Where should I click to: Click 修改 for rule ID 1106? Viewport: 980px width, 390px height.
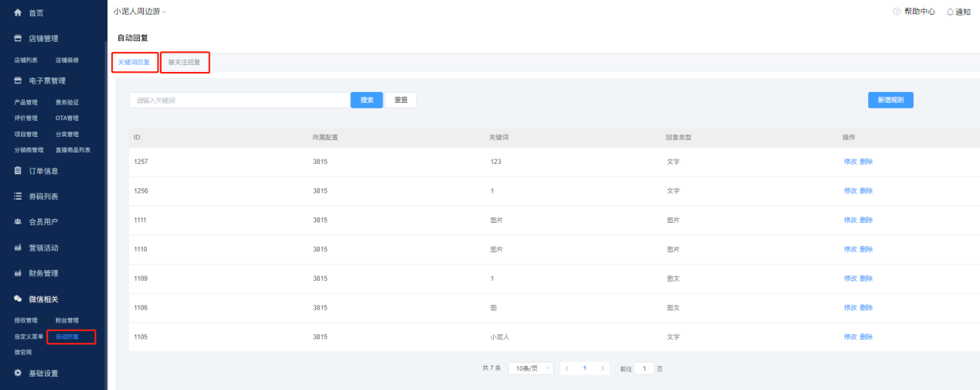850,308
